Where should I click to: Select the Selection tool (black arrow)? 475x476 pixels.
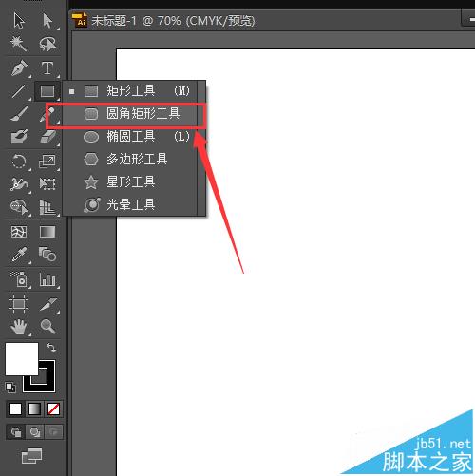(19, 21)
